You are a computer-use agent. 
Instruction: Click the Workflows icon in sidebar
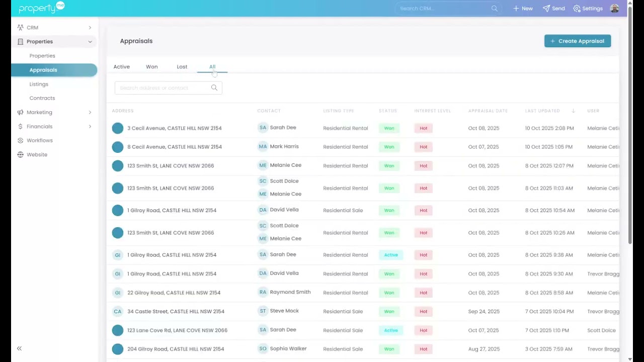click(20, 141)
